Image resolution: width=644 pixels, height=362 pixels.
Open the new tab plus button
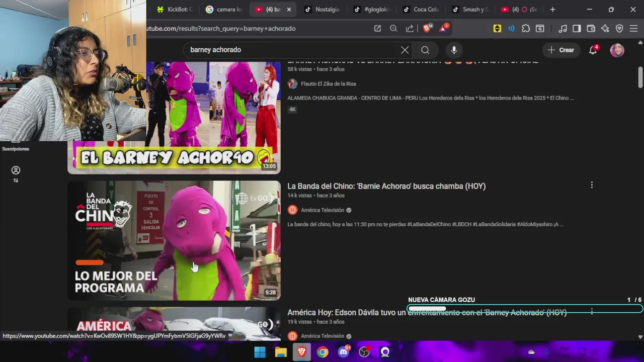point(552,10)
